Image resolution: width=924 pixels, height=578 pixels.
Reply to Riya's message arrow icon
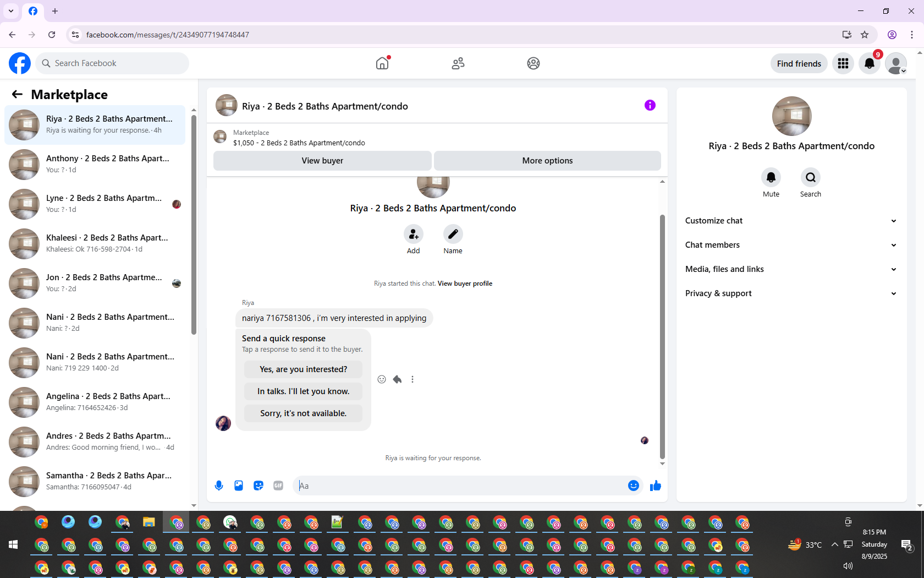click(397, 379)
